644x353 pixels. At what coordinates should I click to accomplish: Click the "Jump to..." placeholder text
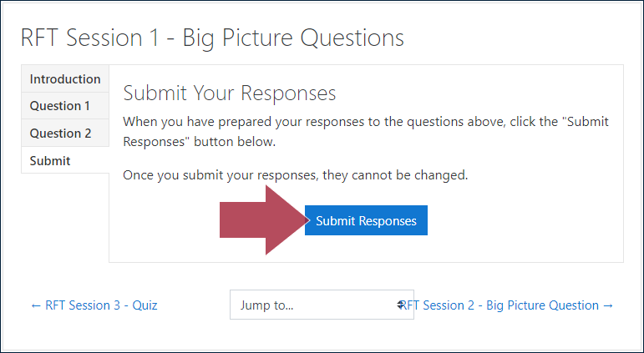point(266,305)
